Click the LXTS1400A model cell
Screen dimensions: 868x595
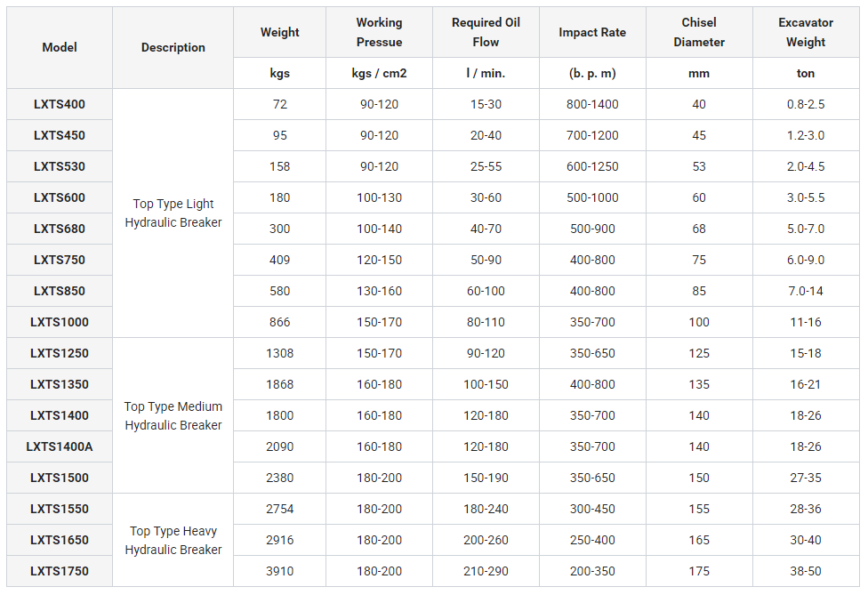60,447
